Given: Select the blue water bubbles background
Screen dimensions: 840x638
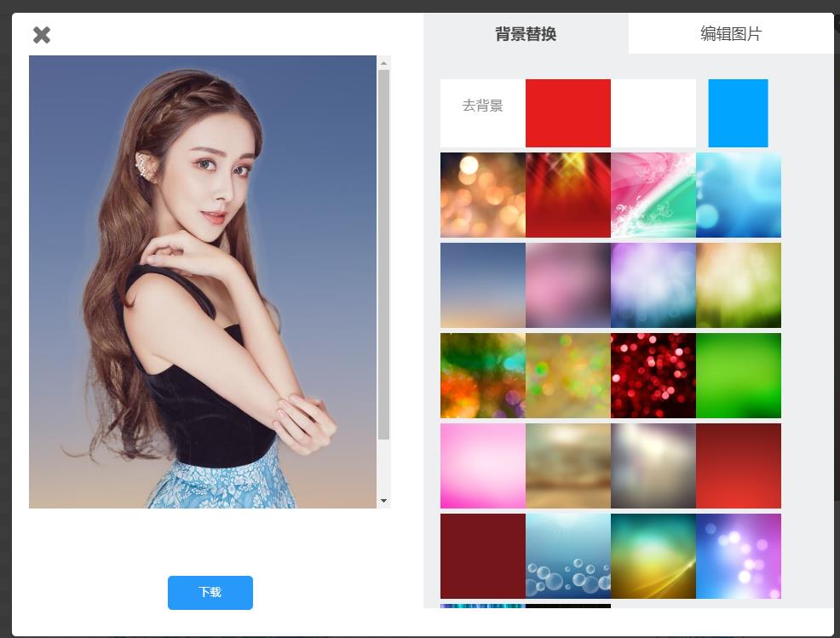Looking at the screenshot, I should pos(568,556).
